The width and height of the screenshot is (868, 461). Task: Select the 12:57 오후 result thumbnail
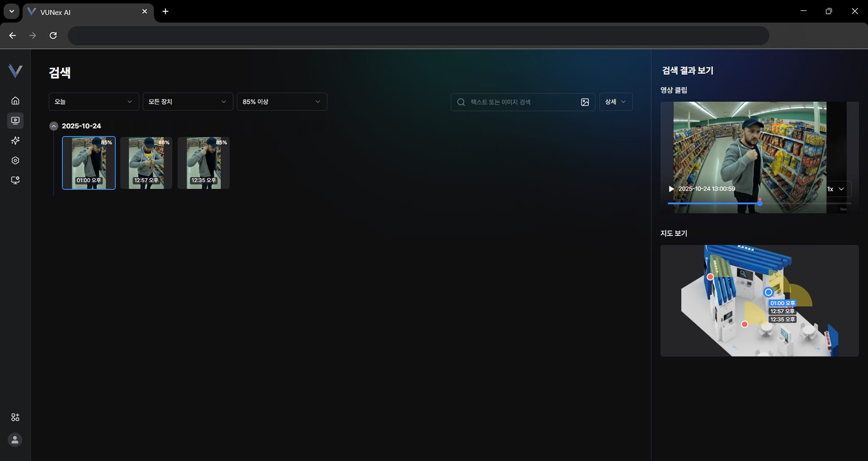tap(146, 163)
